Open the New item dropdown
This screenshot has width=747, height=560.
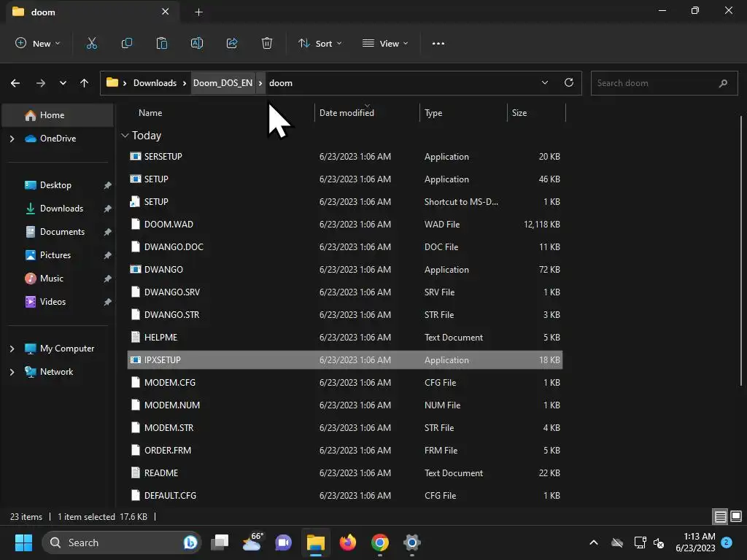[38, 43]
